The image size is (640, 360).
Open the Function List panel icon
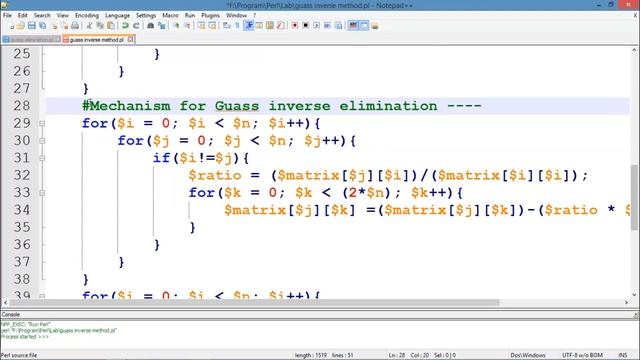[280, 26]
